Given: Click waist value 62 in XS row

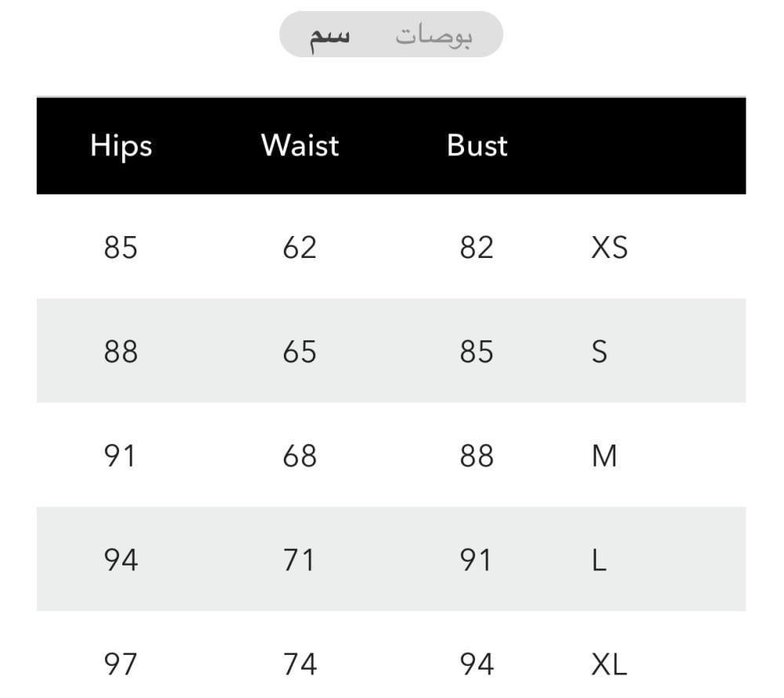Looking at the screenshot, I should click(x=299, y=247).
